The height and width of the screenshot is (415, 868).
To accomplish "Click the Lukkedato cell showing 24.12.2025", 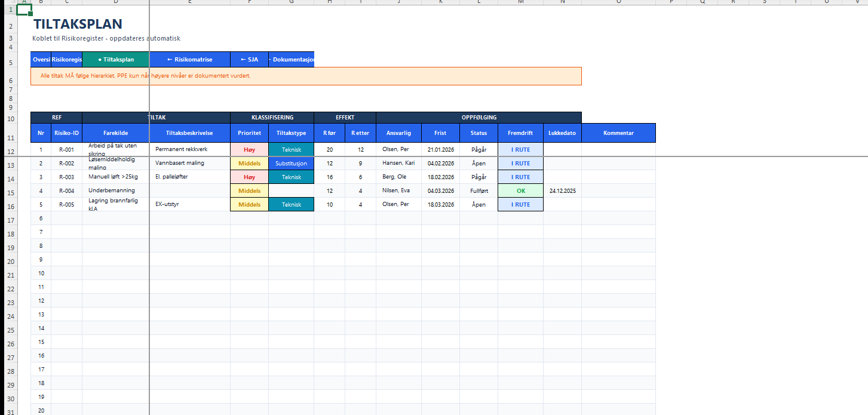I will 562,190.
